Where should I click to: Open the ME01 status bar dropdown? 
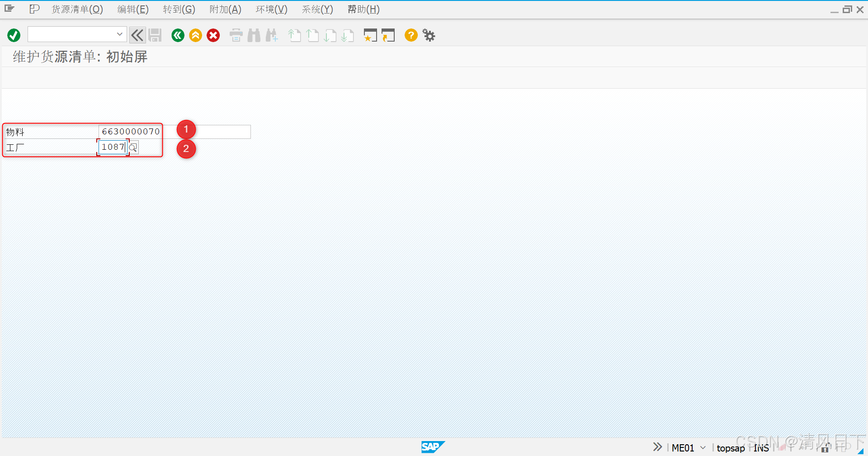point(703,448)
